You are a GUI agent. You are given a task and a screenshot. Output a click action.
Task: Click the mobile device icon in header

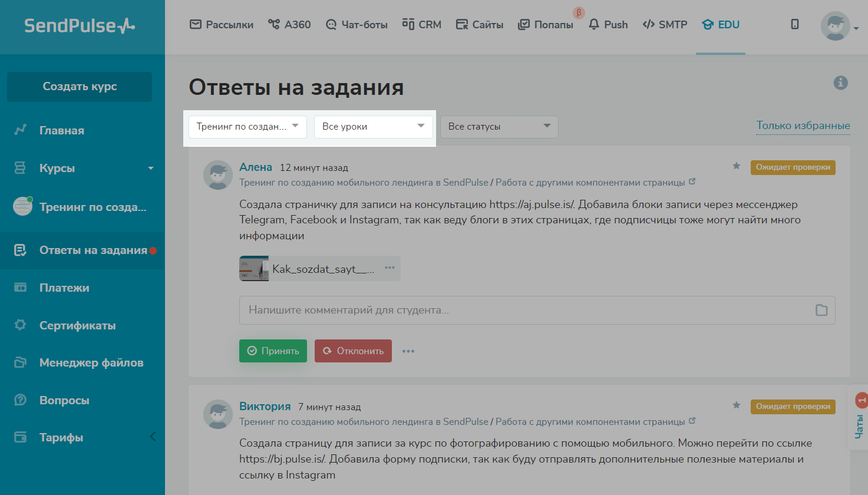tap(794, 25)
